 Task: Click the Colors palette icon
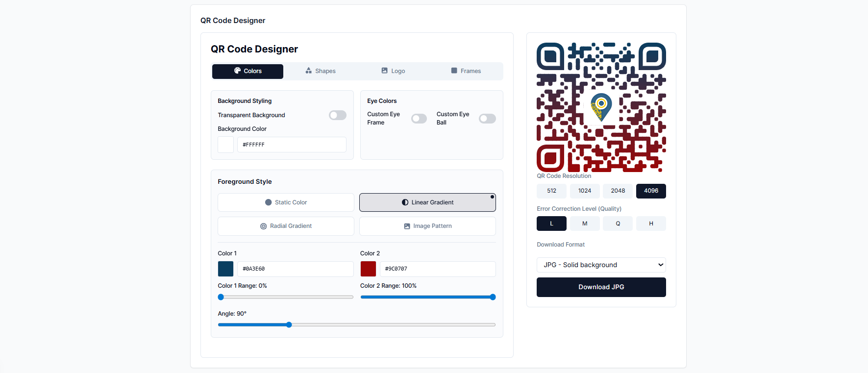tap(237, 71)
